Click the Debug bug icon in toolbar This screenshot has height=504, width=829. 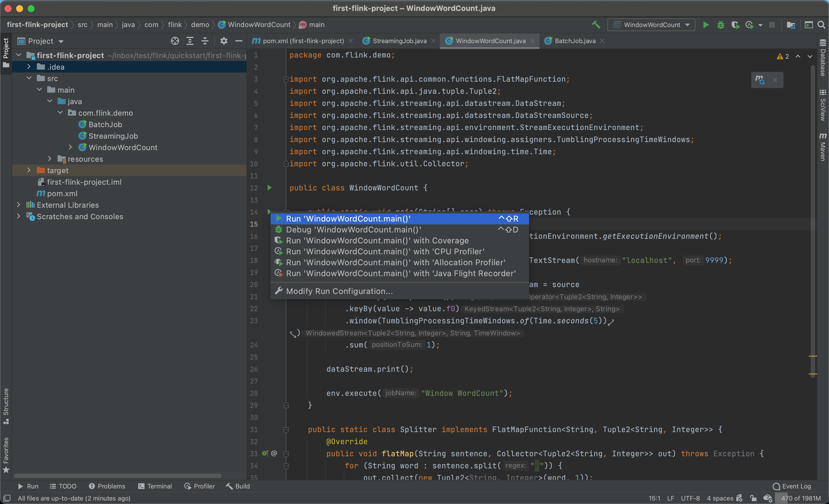720,25
